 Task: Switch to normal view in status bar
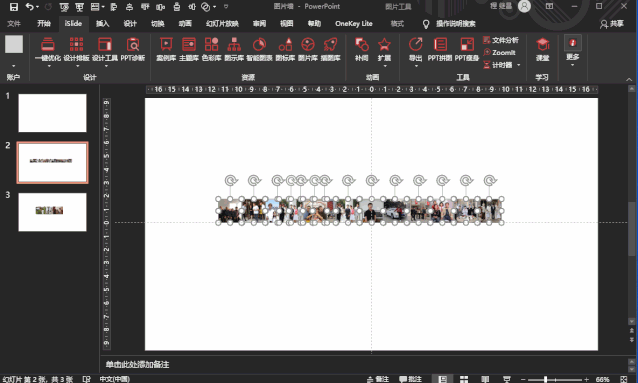pyautogui.click(x=442, y=379)
